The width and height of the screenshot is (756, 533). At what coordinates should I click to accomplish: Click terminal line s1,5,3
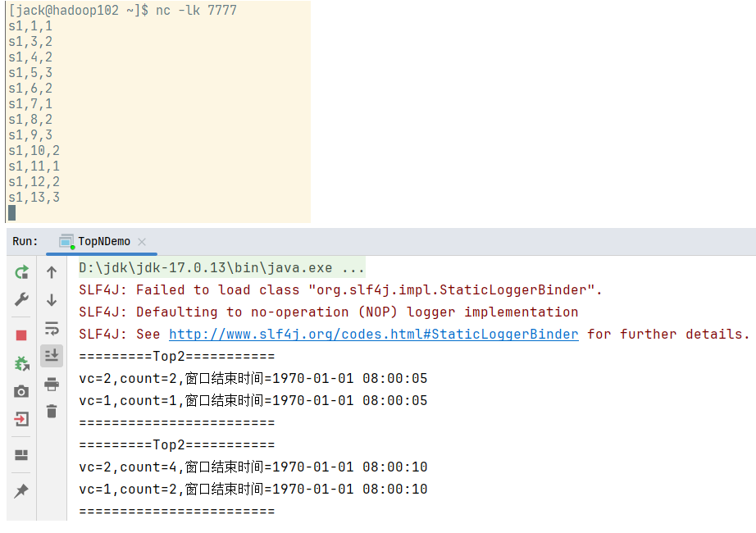(x=30, y=73)
